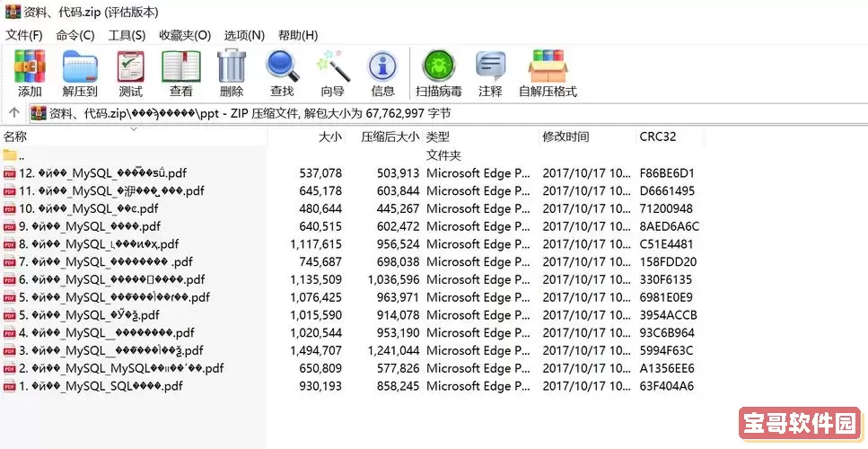Select file starting with 8. MySQL pdf
Image resolution: width=868 pixels, height=449 pixels.
click(x=352, y=244)
